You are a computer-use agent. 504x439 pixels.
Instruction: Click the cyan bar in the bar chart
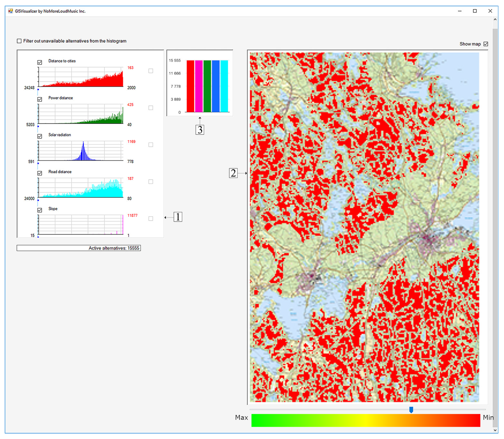click(224, 86)
